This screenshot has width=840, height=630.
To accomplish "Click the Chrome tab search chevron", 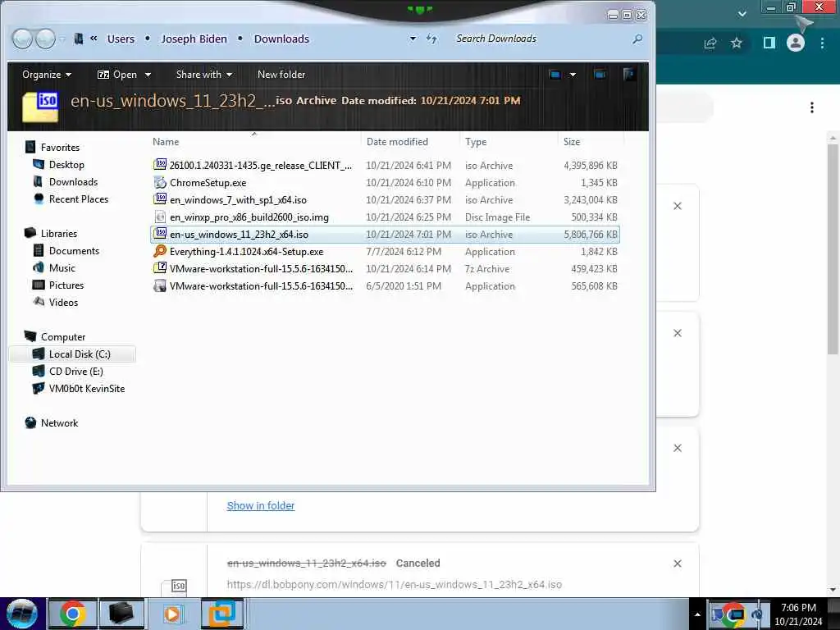I will [742, 14].
